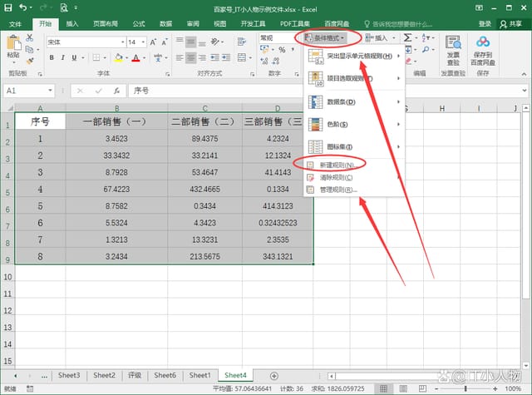
Task: Click the Decrease Decimal icon
Action: pos(276,61)
